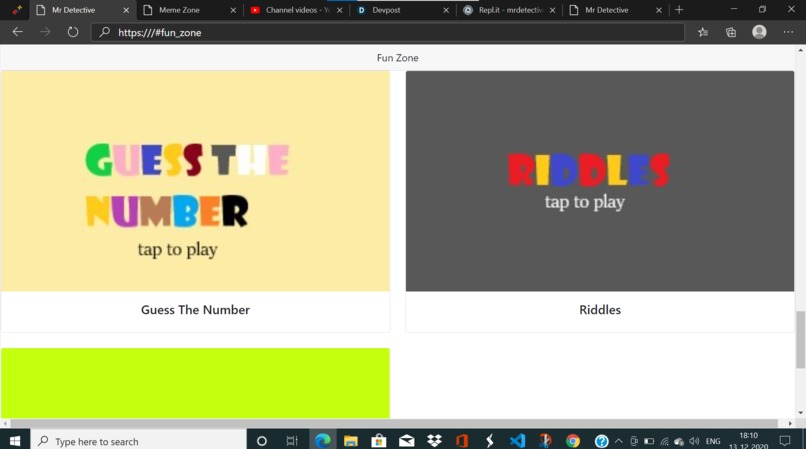Click the scroll right arrow

[x=790, y=423]
